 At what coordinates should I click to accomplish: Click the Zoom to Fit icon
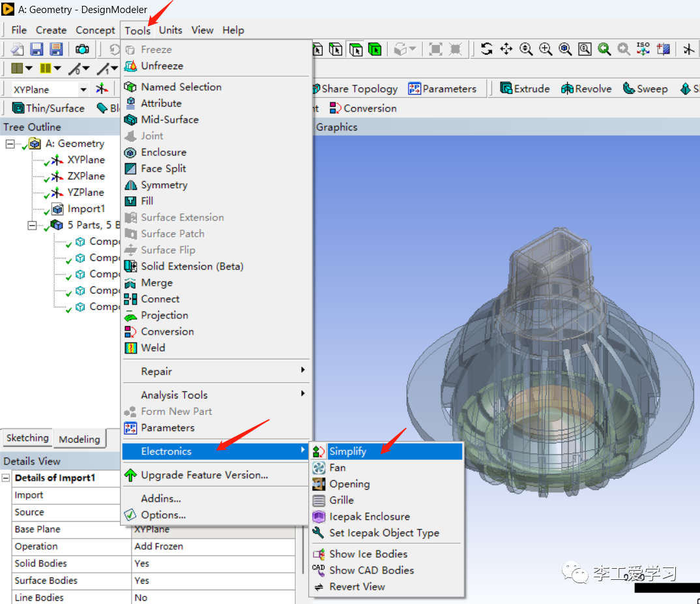pyautogui.click(x=565, y=49)
